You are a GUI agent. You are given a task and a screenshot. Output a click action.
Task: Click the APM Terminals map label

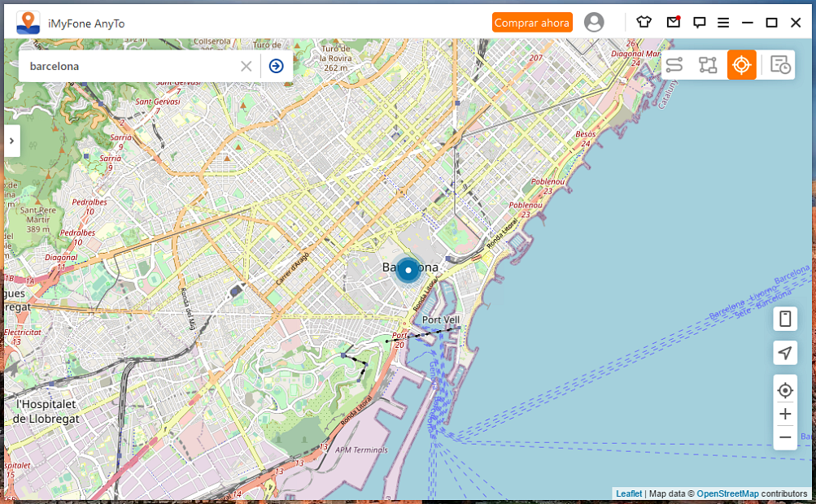(362, 450)
